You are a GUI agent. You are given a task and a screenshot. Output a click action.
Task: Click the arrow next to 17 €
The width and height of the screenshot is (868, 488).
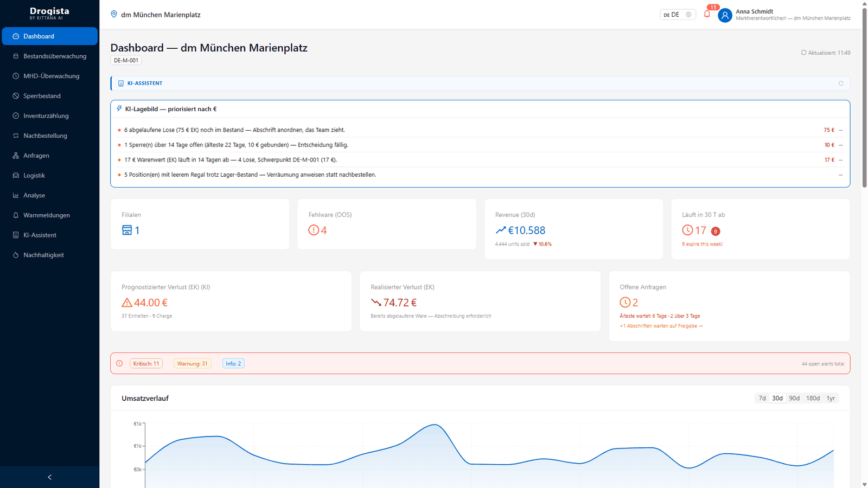840,160
